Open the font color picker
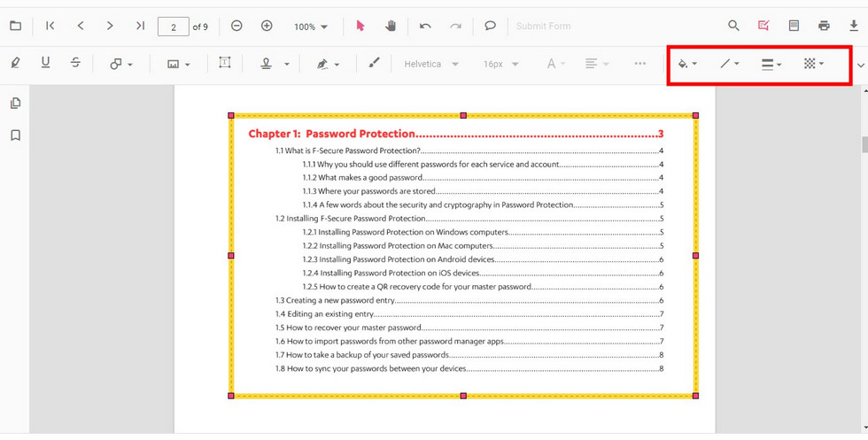 coord(556,65)
